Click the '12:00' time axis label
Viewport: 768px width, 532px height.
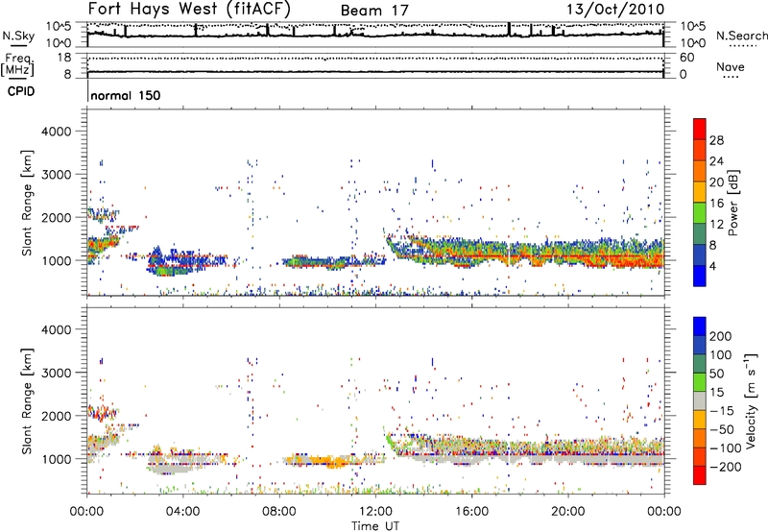(375, 512)
